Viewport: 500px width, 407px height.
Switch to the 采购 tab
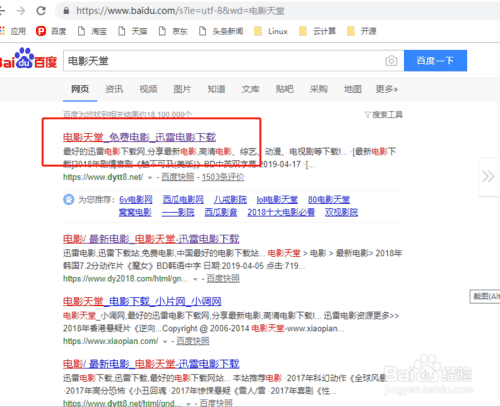[x=318, y=89]
